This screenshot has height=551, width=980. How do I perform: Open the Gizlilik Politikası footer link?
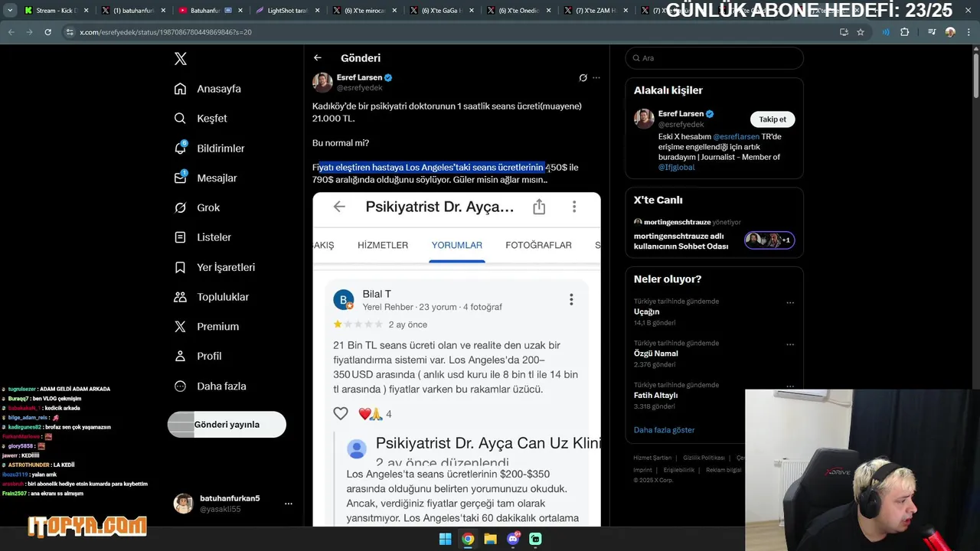(x=704, y=458)
